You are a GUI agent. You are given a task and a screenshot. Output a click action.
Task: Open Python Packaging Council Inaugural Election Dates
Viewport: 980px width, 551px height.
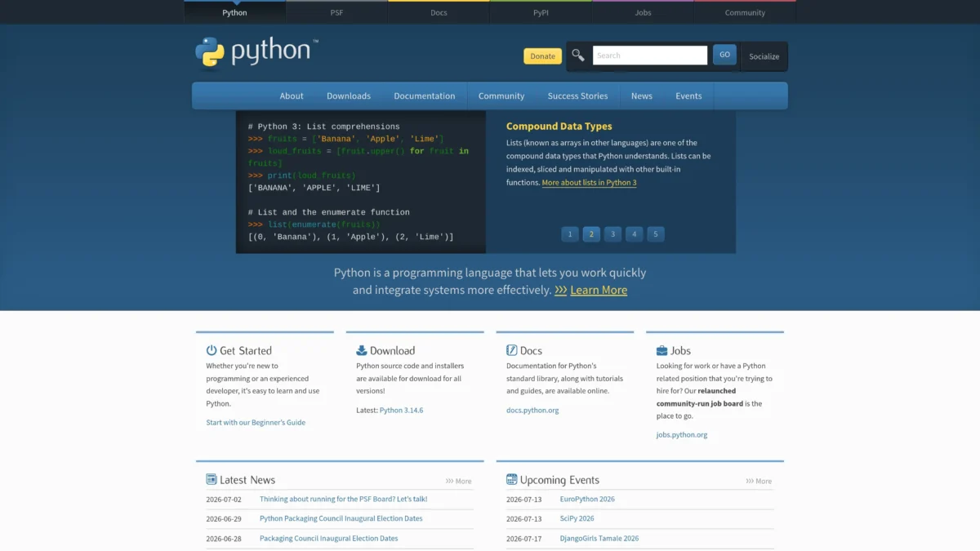(341, 518)
